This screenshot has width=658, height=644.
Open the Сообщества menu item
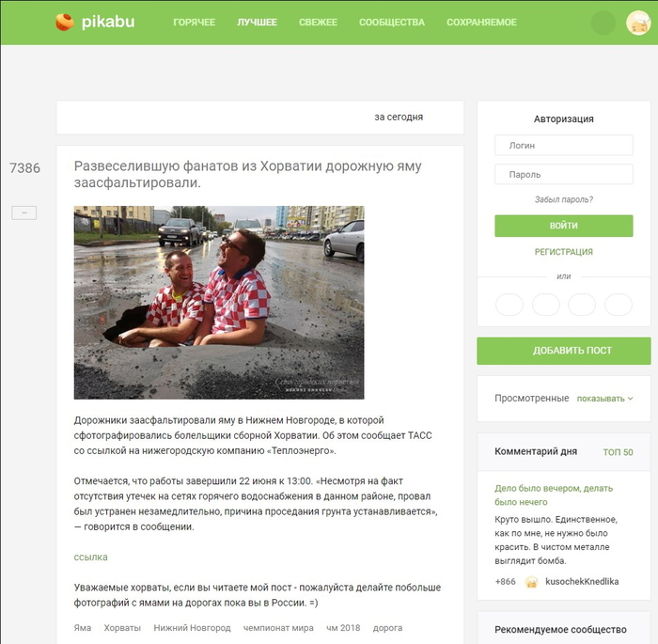(392, 23)
